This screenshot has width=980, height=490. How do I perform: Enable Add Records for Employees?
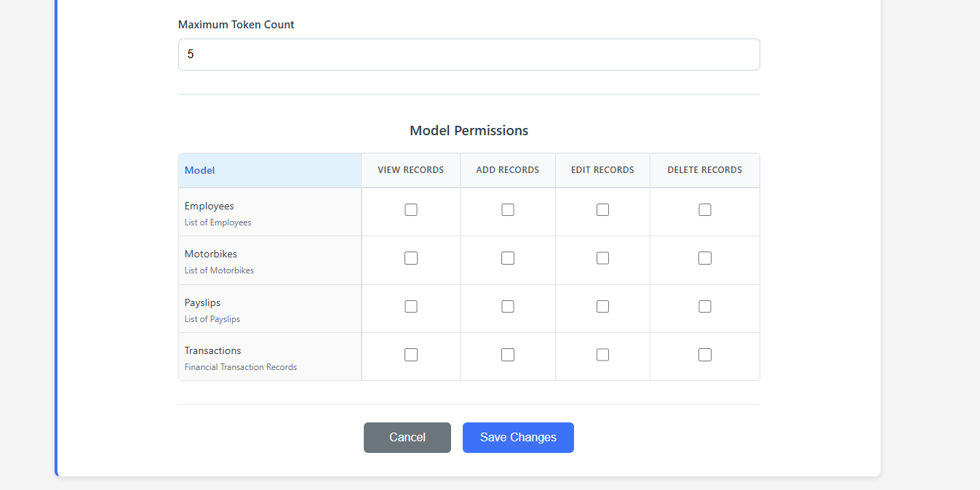[507, 209]
